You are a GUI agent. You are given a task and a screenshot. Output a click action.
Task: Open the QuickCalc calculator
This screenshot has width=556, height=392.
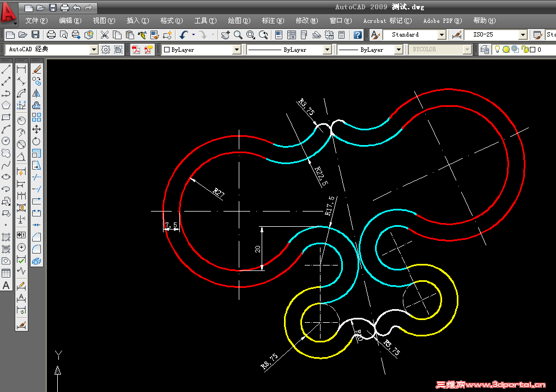[341, 35]
